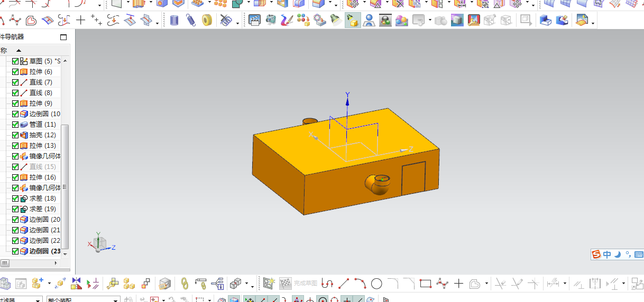Click the point set multi-plus icon
This screenshot has width=644, height=302.
(96, 21)
